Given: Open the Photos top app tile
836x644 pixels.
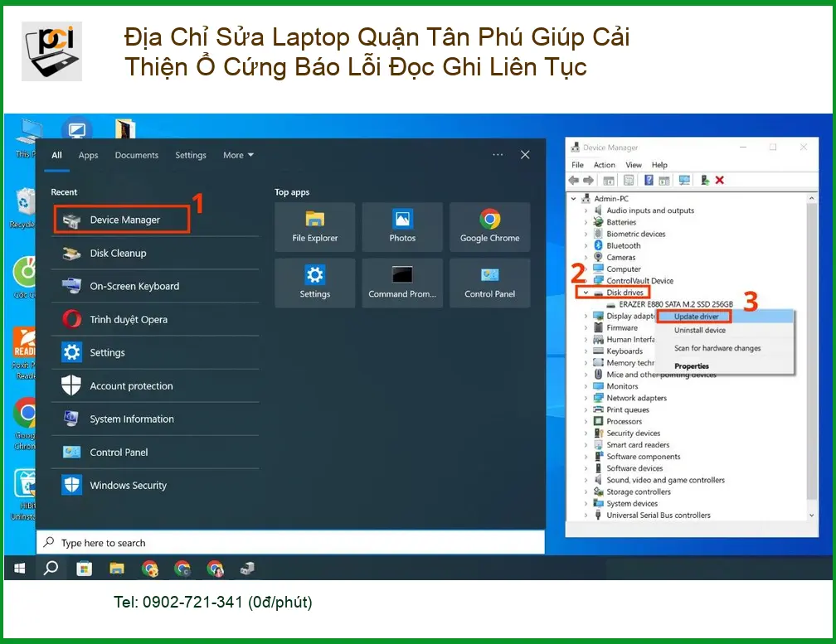Looking at the screenshot, I should (402, 227).
